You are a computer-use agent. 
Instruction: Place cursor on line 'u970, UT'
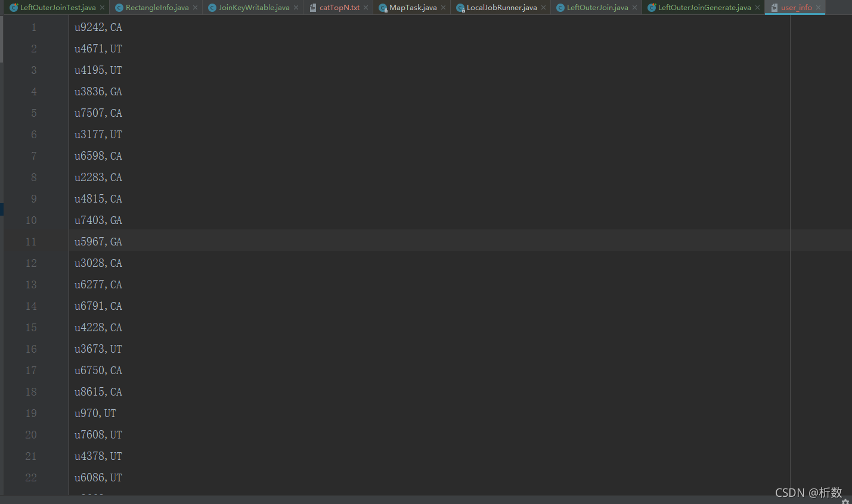point(95,413)
